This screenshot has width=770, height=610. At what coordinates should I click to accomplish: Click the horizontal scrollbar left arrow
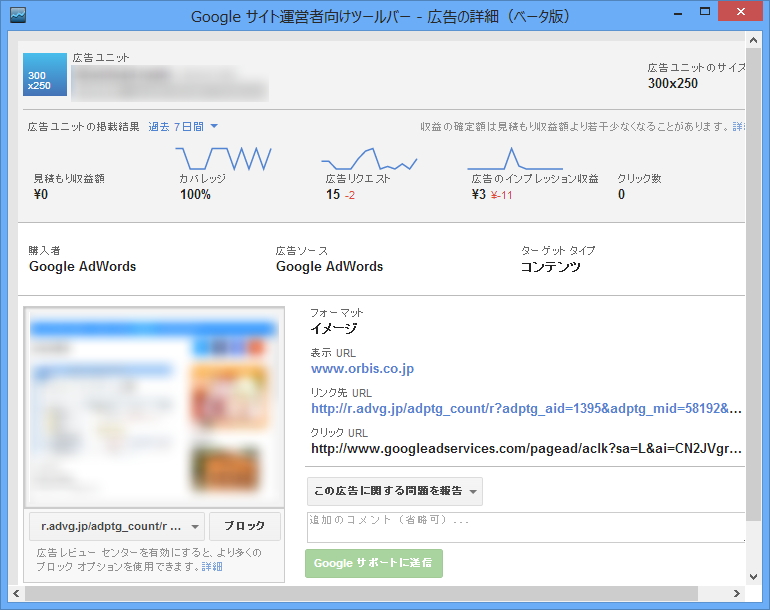coord(17,593)
